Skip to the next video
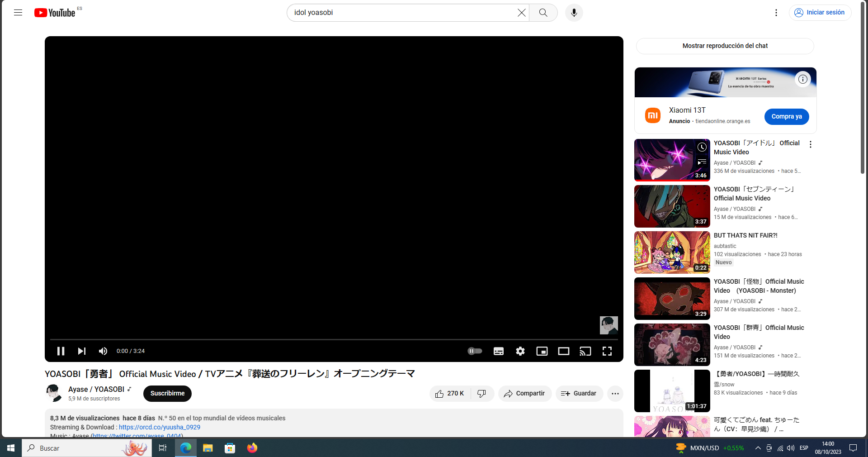The width and height of the screenshot is (868, 457). coord(81,351)
